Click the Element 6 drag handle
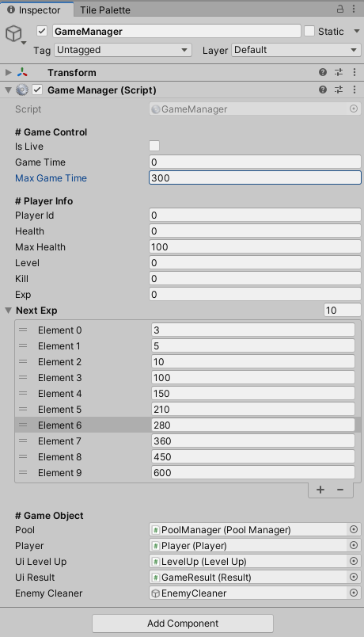 click(23, 425)
